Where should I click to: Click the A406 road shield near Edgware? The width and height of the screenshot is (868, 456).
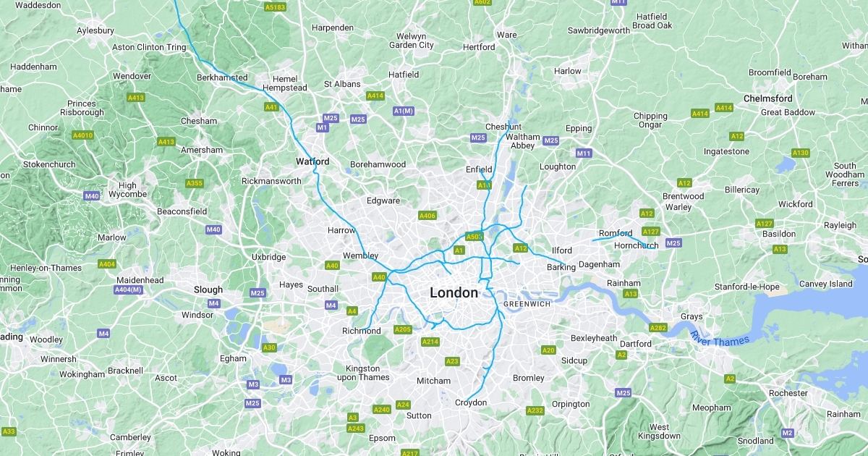[x=427, y=215]
